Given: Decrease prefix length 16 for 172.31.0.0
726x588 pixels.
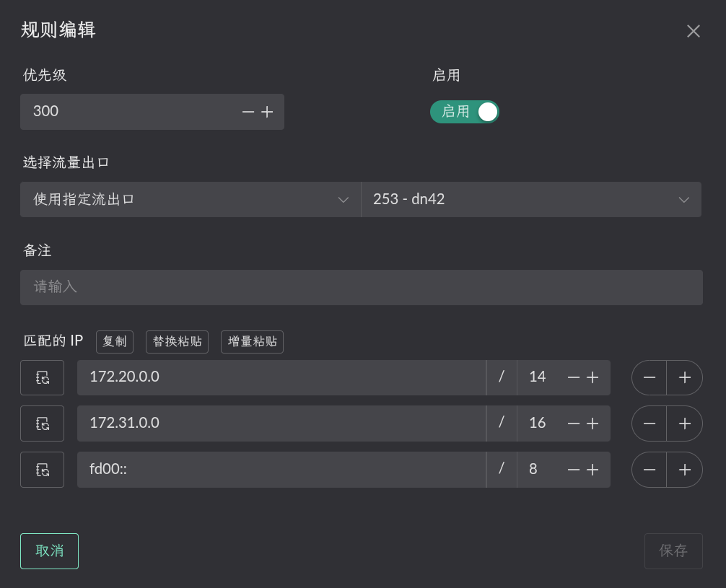Looking at the screenshot, I should click(574, 424).
